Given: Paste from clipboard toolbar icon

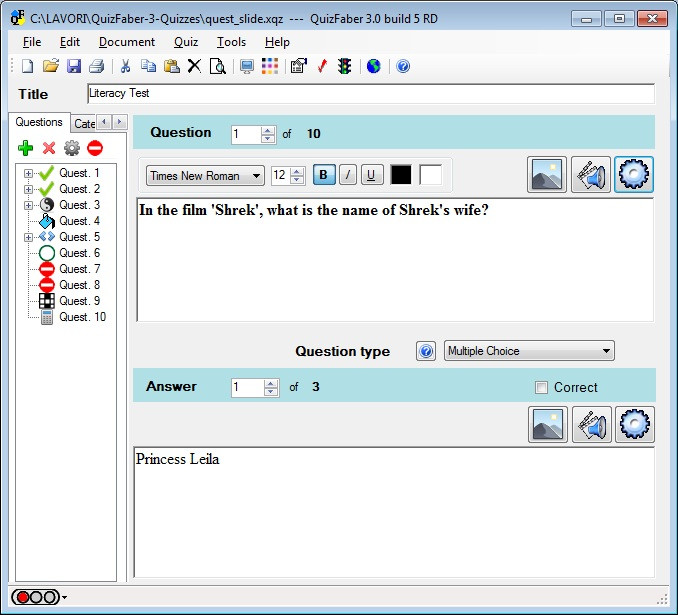Looking at the screenshot, I should click(172, 66).
